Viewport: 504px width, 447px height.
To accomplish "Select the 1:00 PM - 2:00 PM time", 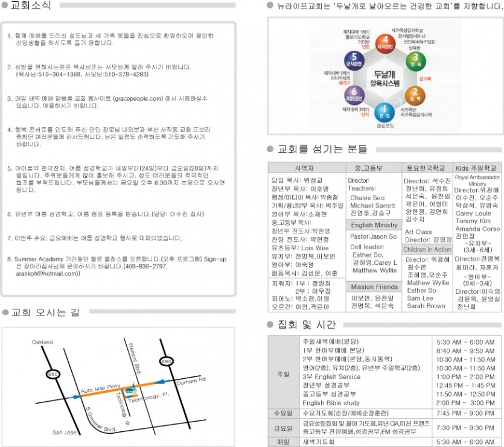I will (465, 376).
